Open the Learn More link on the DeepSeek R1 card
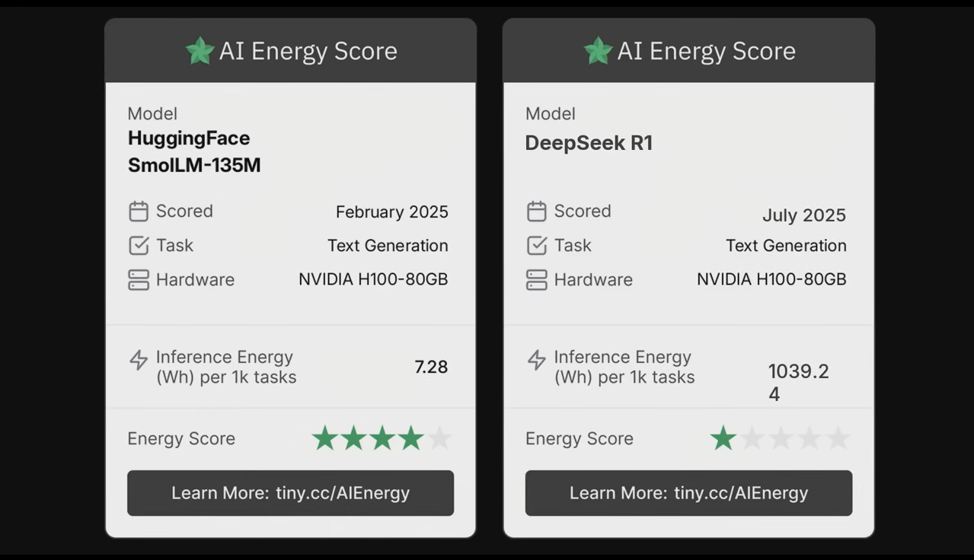Image resolution: width=974 pixels, height=560 pixels. tap(688, 493)
